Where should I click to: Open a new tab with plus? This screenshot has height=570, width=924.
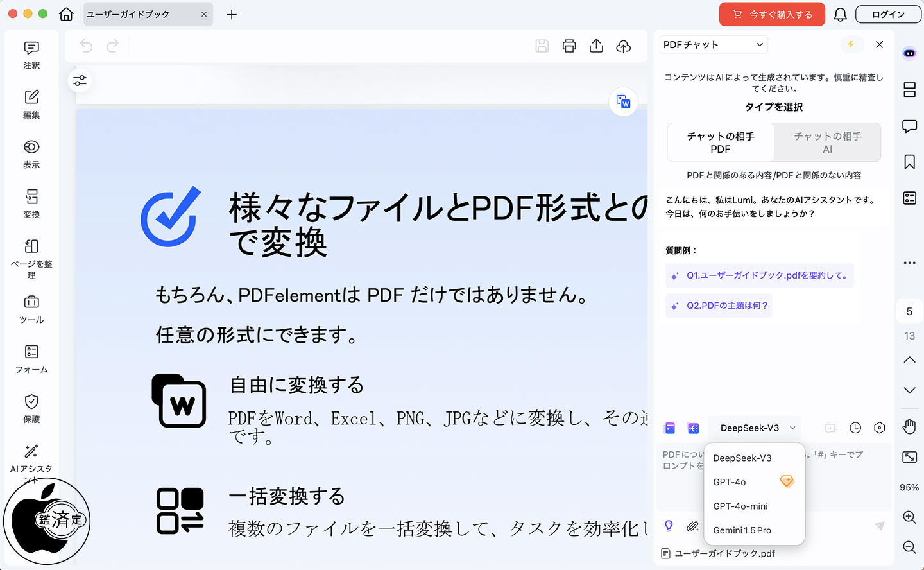click(232, 14)
